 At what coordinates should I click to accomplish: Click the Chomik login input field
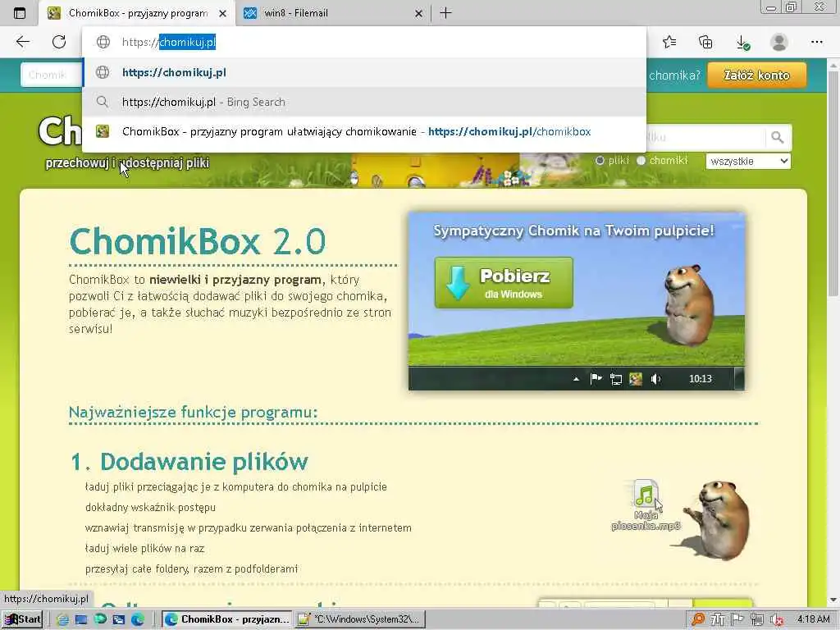pyautogui.click(x=52, y=75)
